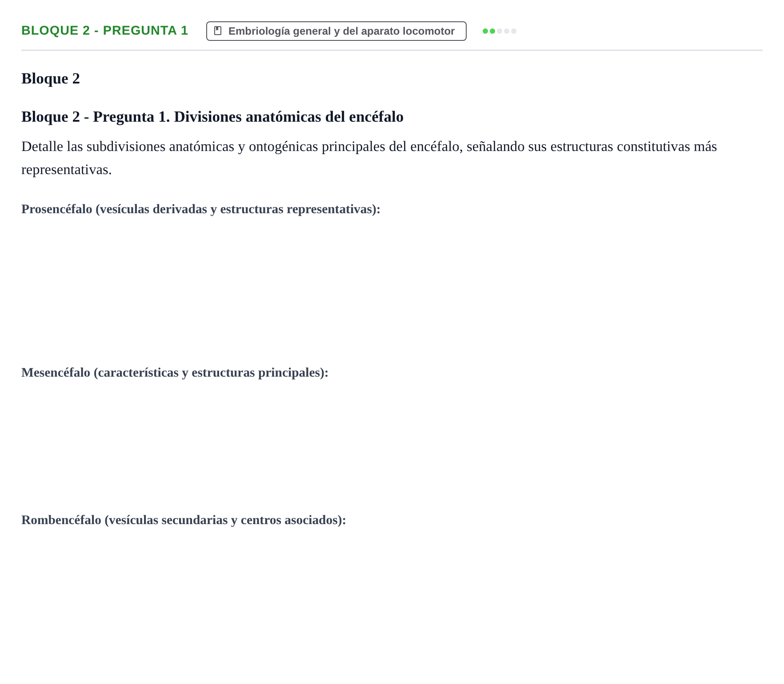Click the 'Prosencéfalo (vesículas derivadas...)' label

(x=201, y=209)
